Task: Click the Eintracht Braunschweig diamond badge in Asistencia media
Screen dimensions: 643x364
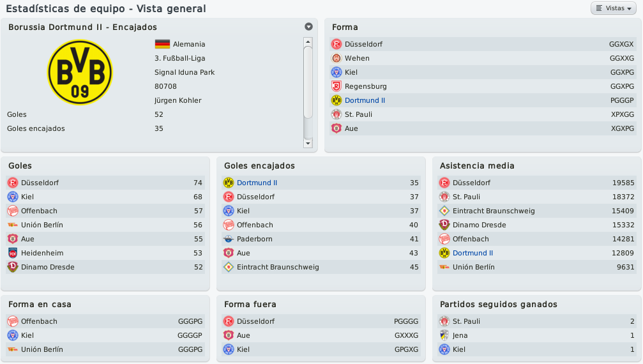Action: 444,211
